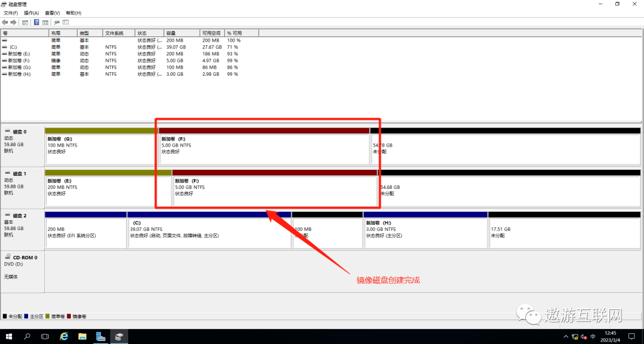The height and width of the screenshot is (344, 644).
Task: Click the blue 主分区 legend swatch
Action: [26, 317]
